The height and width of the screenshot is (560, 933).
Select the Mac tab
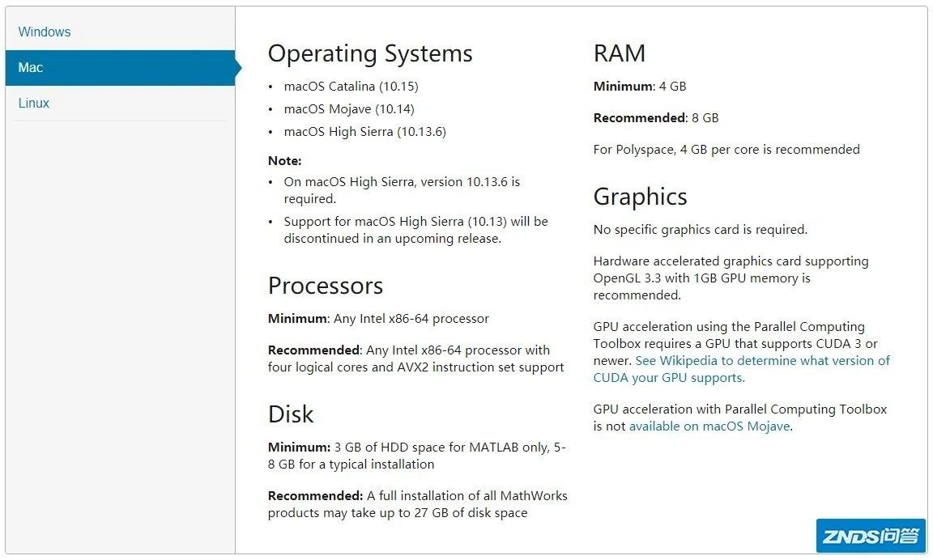tap(31, 68)
